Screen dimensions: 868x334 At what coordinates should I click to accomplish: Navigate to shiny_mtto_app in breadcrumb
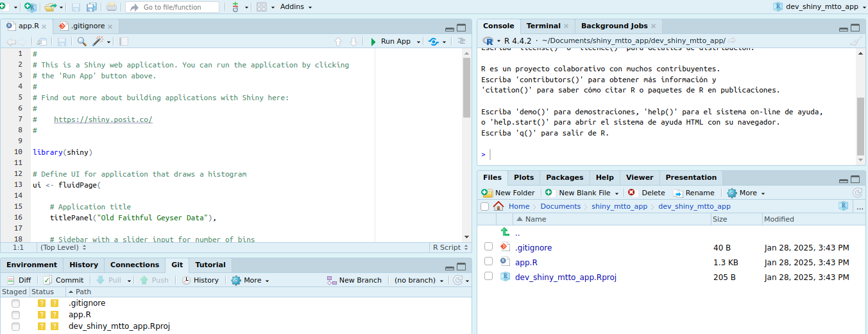coord(619,206)
